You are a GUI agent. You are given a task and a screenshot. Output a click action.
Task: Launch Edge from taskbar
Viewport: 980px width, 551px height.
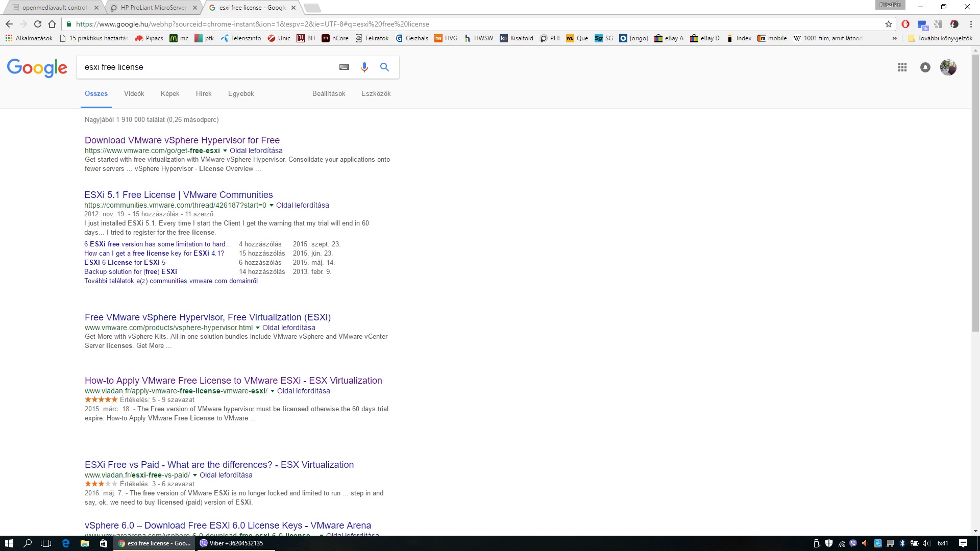65,543
